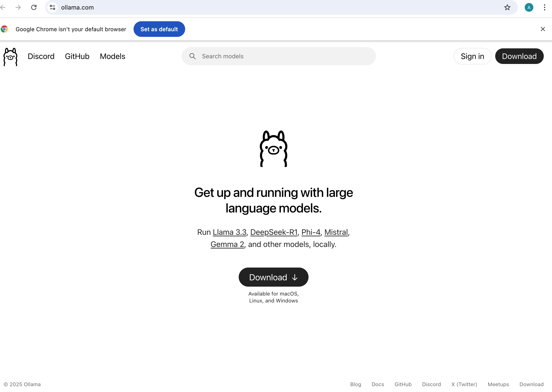Open the Discord footer link

pyautogui.click(x=431, y=384)
